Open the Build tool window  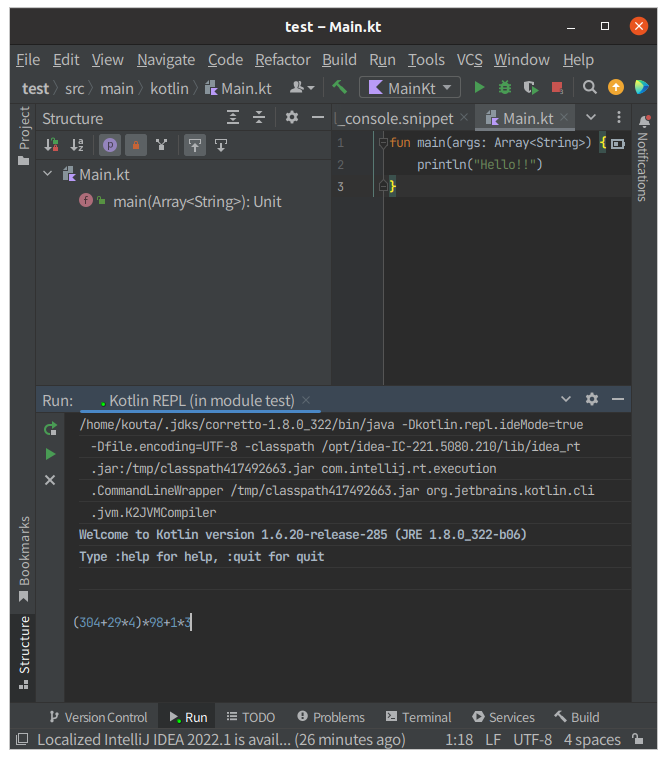[577, 717]
